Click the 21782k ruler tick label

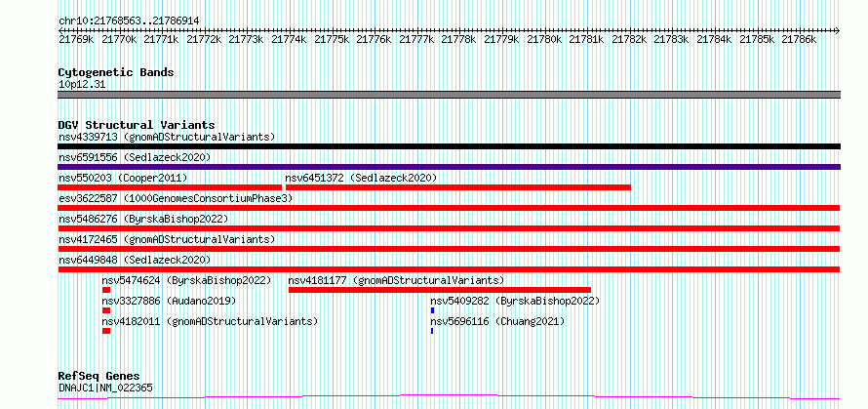pyautogui.click(x=629, y=39)
